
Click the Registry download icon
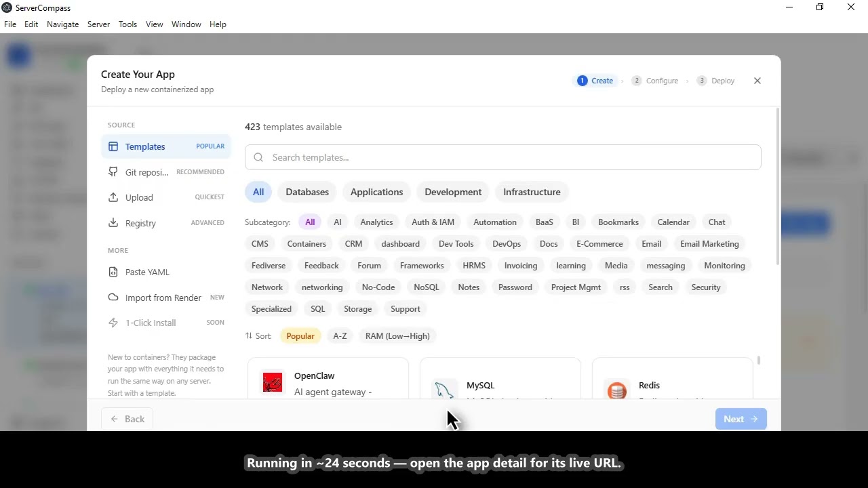[113, 223]
